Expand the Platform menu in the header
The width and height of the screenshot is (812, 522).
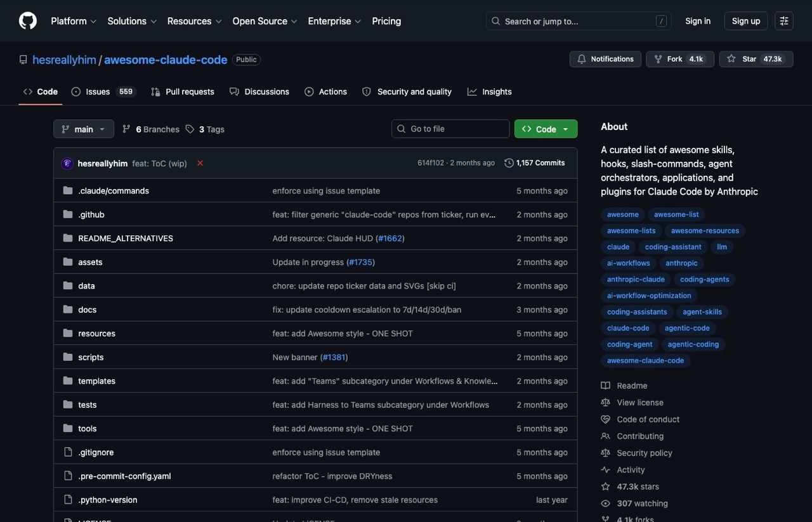click(74, 21)
